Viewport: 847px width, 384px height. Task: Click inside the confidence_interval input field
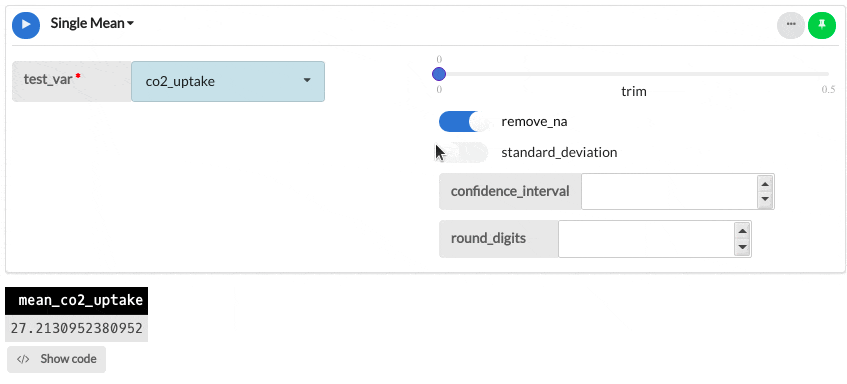(x=669, y=191)
